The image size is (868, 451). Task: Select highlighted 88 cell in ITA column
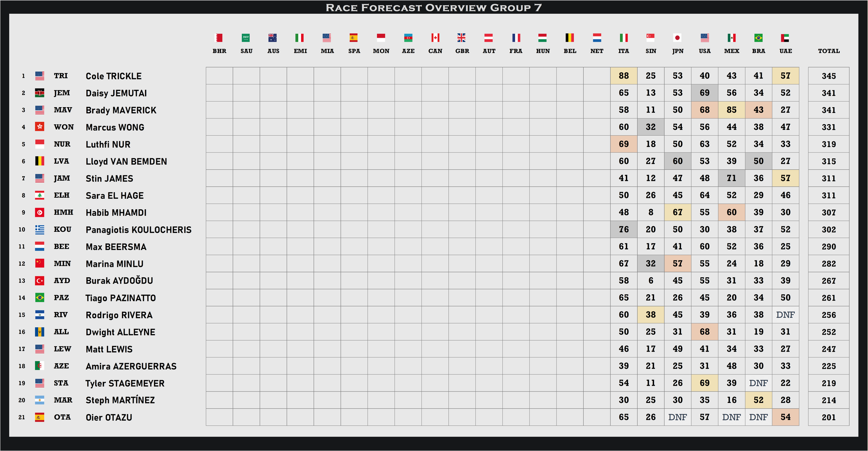pos(624,76)
